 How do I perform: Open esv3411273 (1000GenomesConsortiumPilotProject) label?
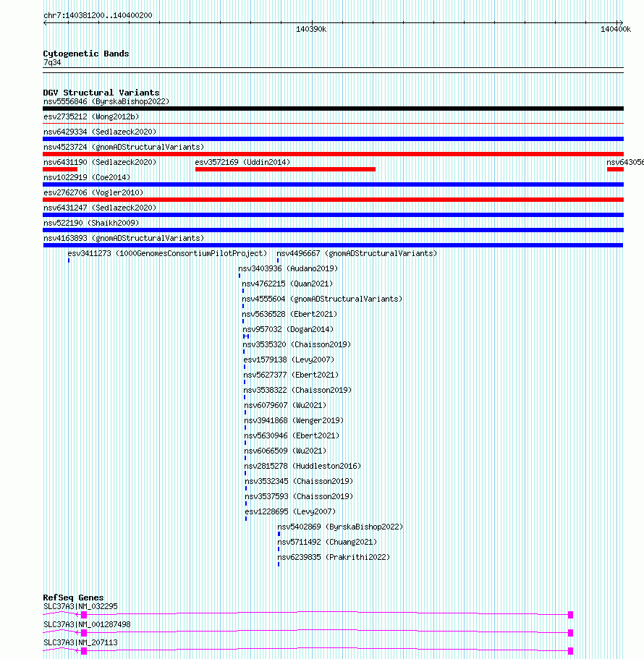pos(167,253)
